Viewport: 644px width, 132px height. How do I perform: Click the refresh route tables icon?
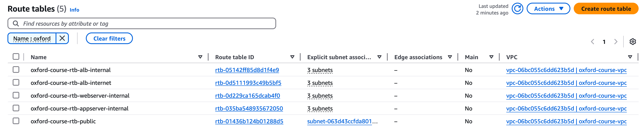coord(517,9)
